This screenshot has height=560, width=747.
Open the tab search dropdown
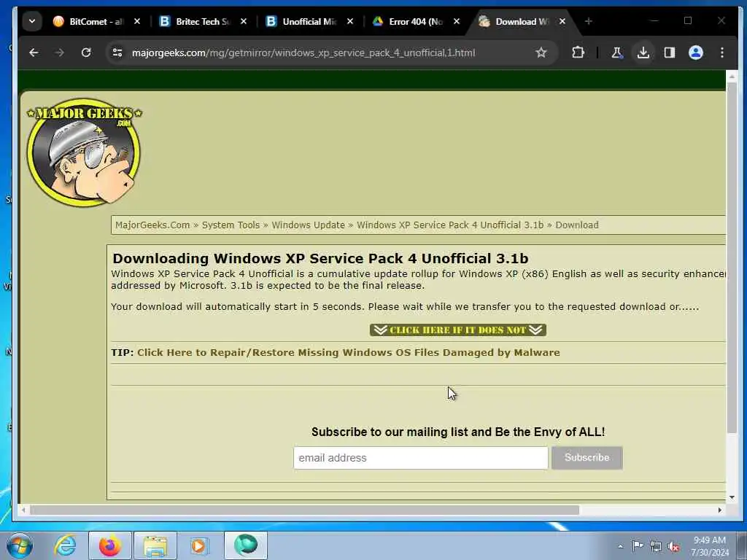point(32,21)
